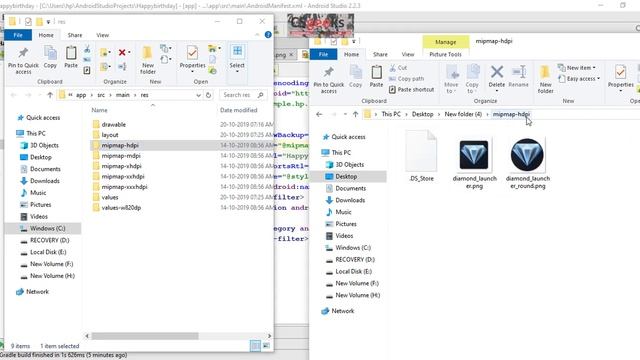Go back in mipmap-hdpi window navigation

pos(319,115)
